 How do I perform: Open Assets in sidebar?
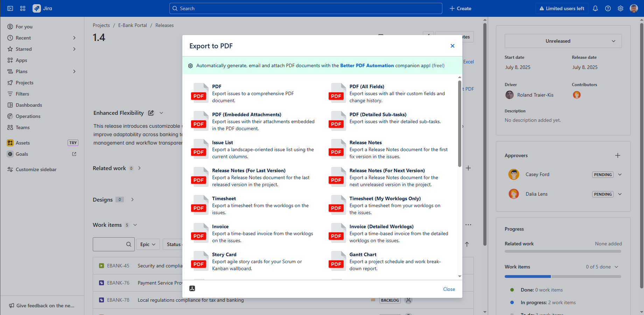pos(42,143)
